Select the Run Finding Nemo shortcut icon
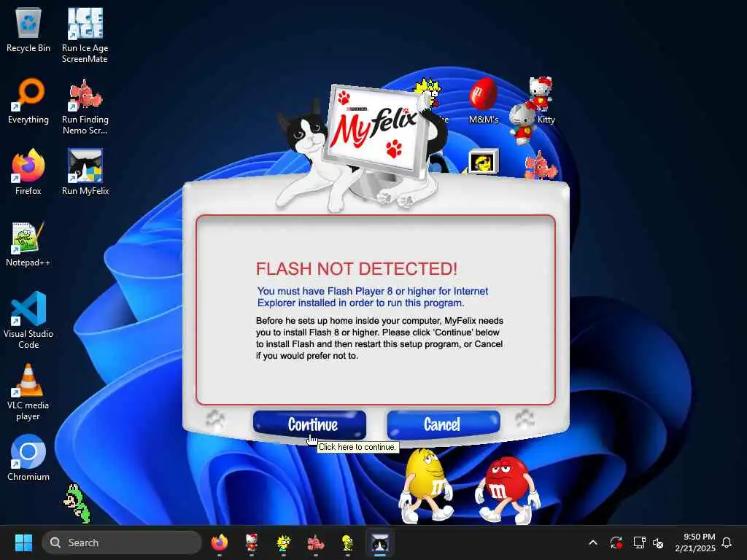 [85, 106]
